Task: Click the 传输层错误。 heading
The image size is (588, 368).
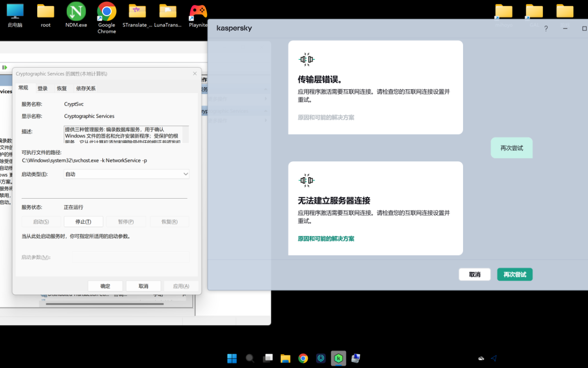Action: pos(320,79)
